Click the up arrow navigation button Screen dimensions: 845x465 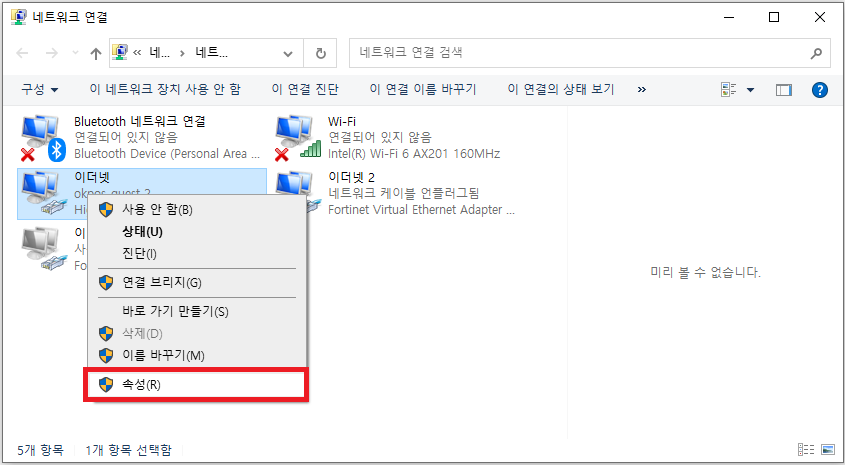pos(95,53)
